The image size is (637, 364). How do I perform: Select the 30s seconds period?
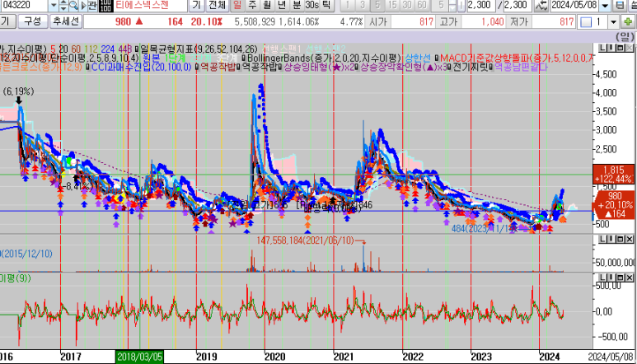point(311,5)
